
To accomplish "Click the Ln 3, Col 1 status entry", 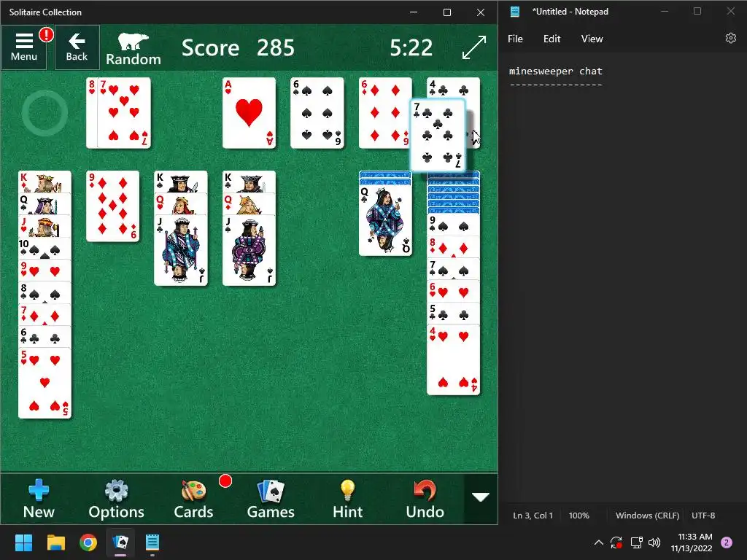I will [533, 516].
